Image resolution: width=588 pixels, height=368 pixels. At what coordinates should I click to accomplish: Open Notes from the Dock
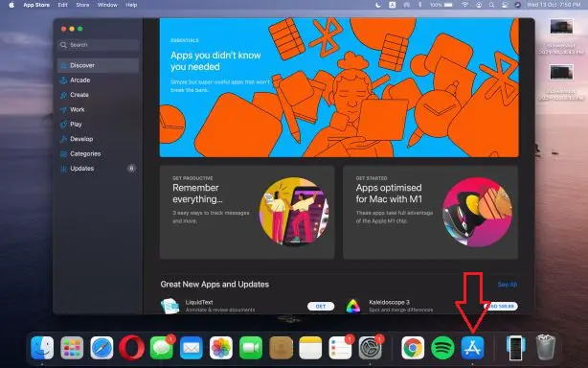[x=310, y=348]
